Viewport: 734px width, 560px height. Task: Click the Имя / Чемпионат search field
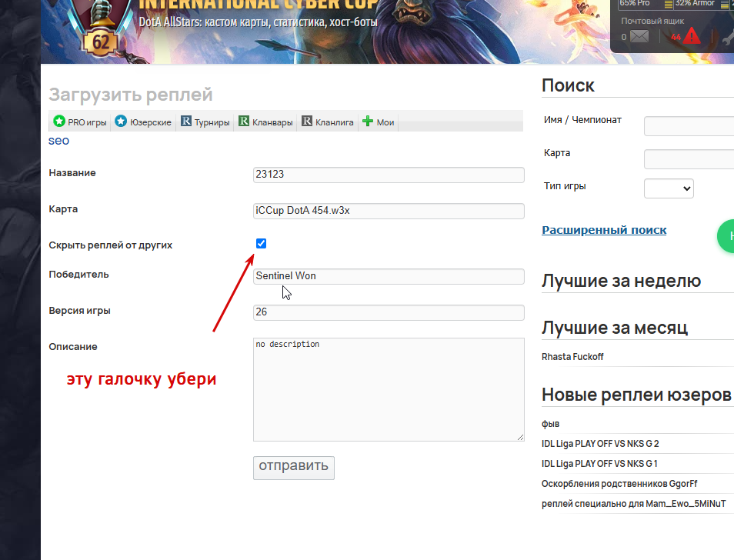pyautogui.click(x=689, y=126)
